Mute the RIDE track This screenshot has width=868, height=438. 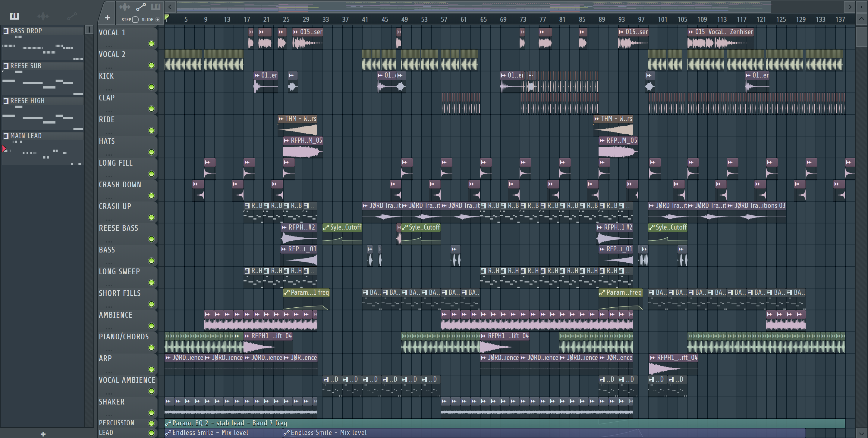tap(151, 131)
